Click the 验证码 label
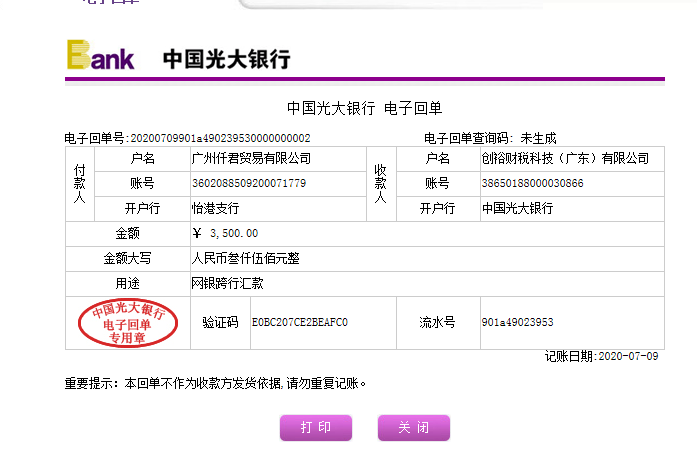The width and height of the screenshot is (697, 476). (220, 322)
